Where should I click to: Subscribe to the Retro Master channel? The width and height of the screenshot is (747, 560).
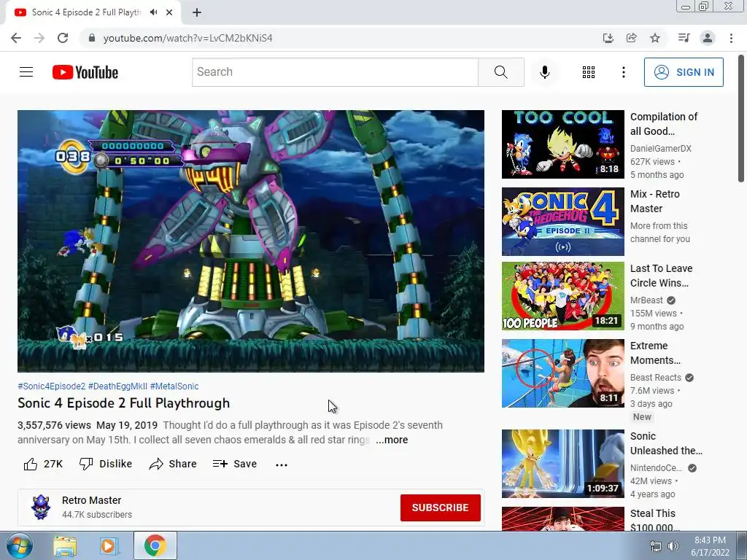tap(440, 507)
